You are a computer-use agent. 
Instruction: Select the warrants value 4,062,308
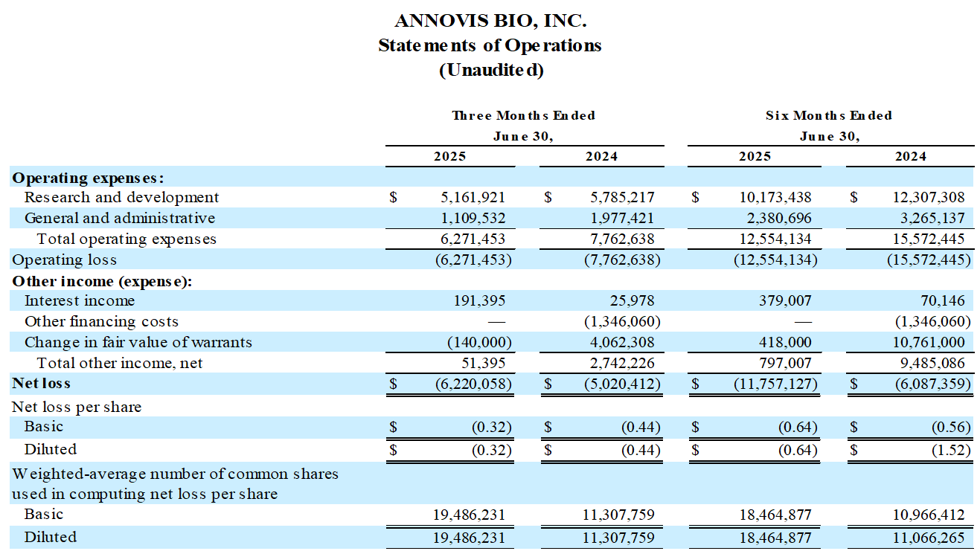[x=624, y=343]
